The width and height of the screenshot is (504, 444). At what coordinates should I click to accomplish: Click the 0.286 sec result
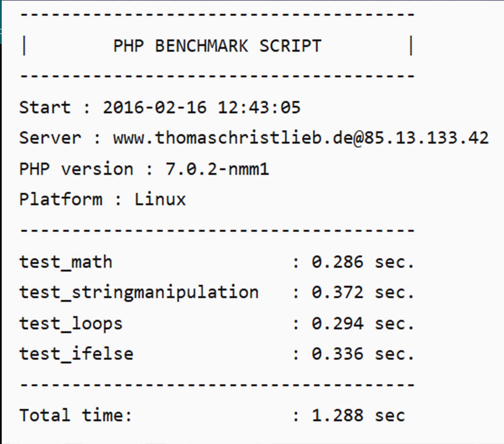click(x=363, y=262)
